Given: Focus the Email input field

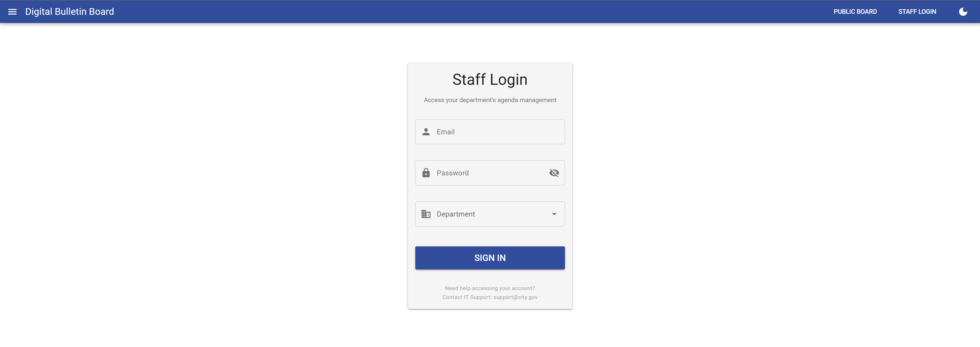Looking at the screenshot, I should (x=490, y=132).
